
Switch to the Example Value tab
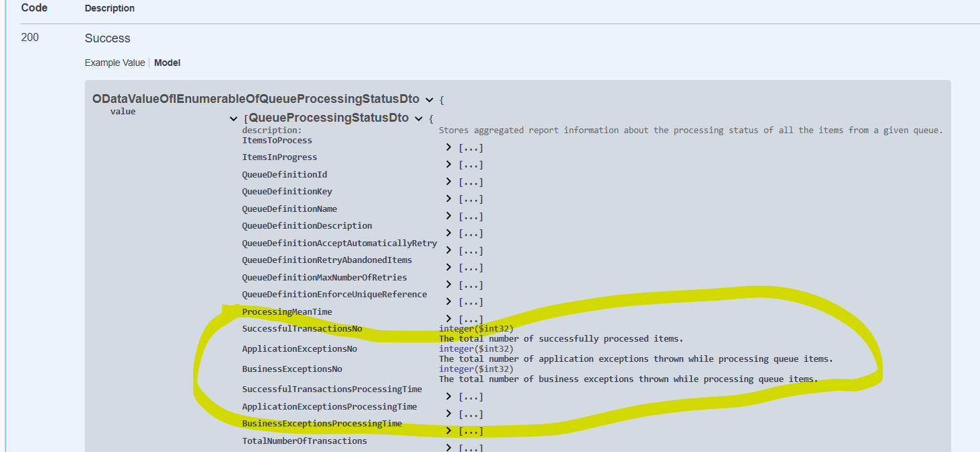tap(114, 63)
